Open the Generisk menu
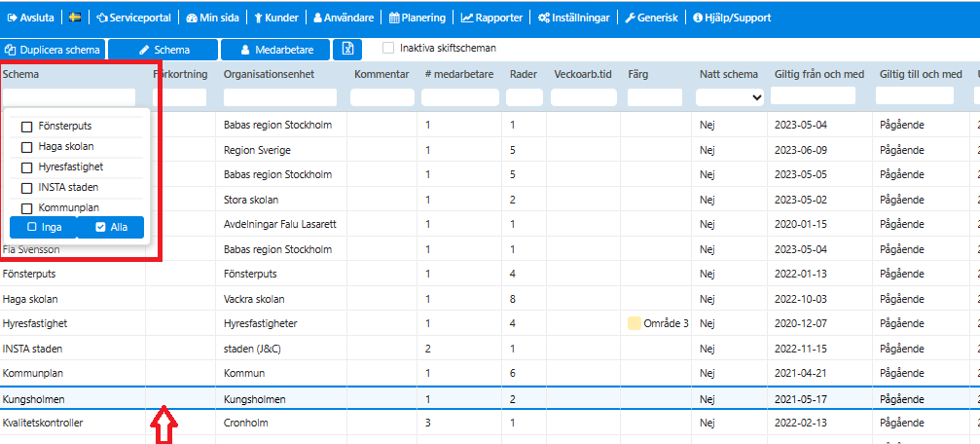 point(651,18)
